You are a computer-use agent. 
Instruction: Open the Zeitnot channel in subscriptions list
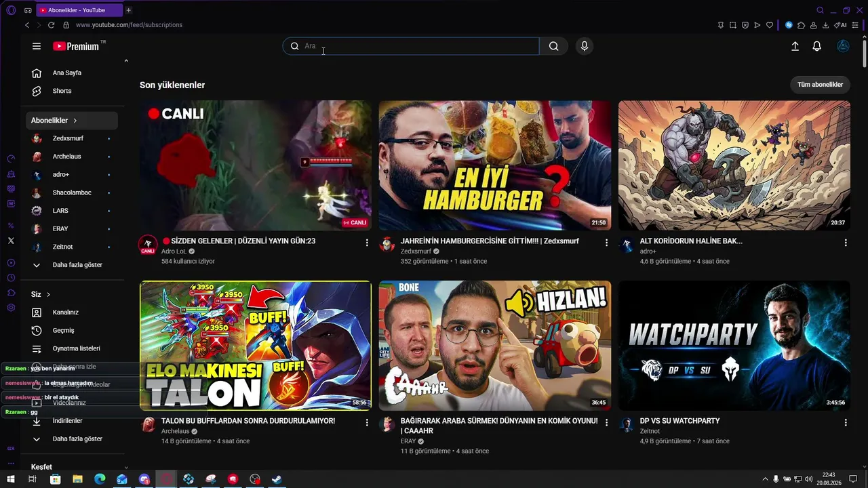tap(72, 247)
